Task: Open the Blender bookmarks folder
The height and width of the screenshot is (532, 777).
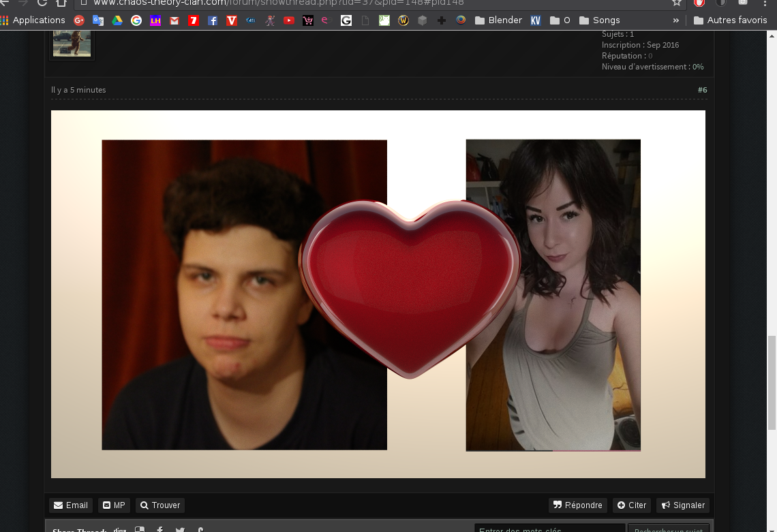Action: click(x=498, y=20)
